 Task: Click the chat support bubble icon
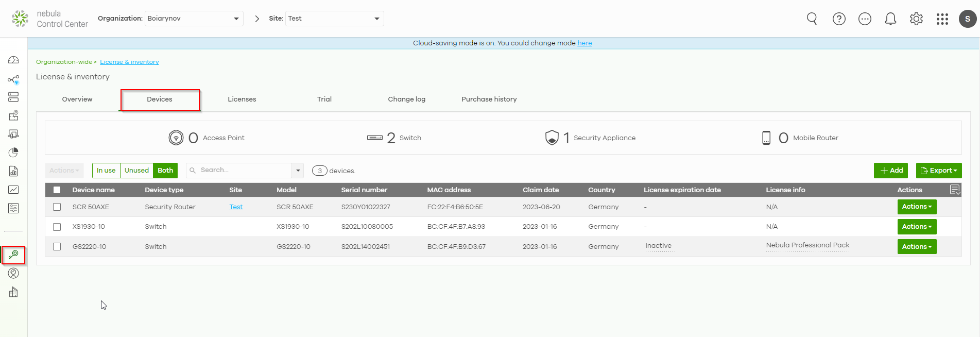865,19
